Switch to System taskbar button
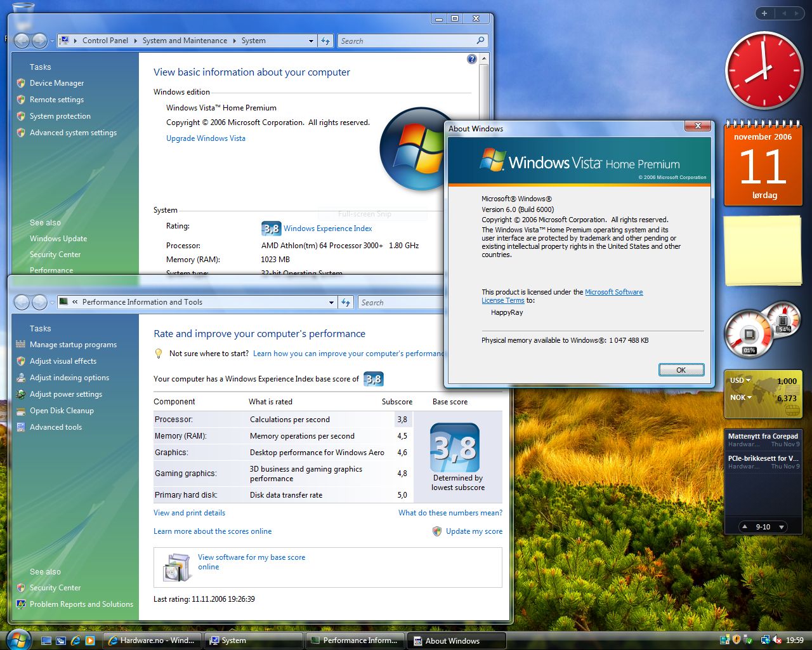The image size is (812, 650). [x=253, y=640]
